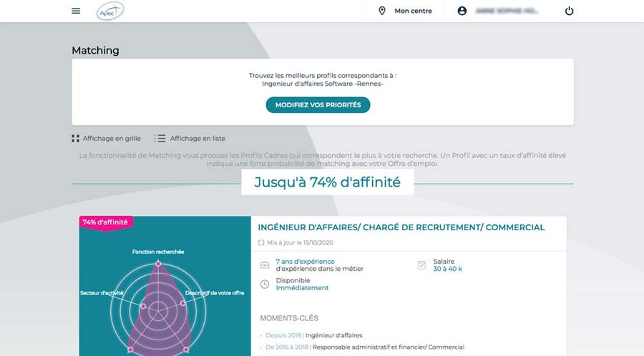644x356 pixels.
Task: Click Moments-clés heading
Action: 289,318
